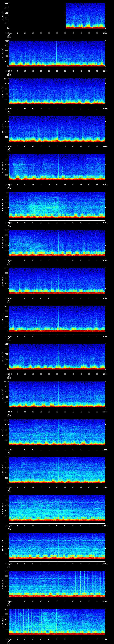This screenshot has width=114, height=644.
Task: Click the 17:22:00 spectrogram panel
Action: point(57,508)
